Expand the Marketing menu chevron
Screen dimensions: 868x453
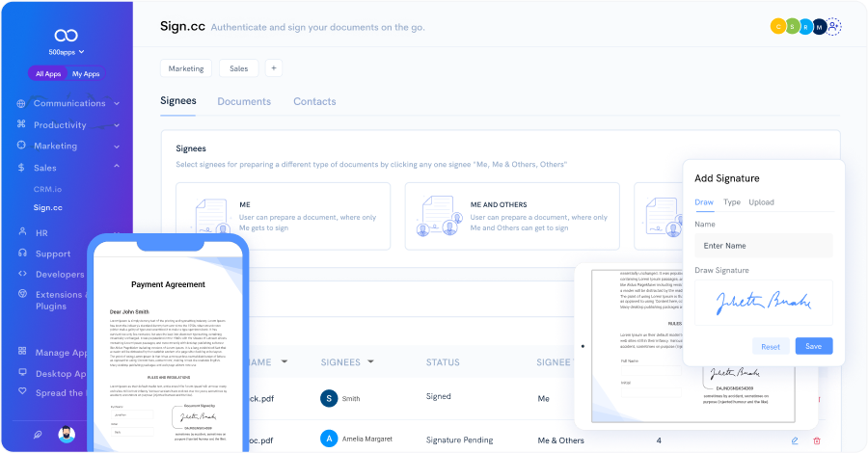[x=117, y=147]
